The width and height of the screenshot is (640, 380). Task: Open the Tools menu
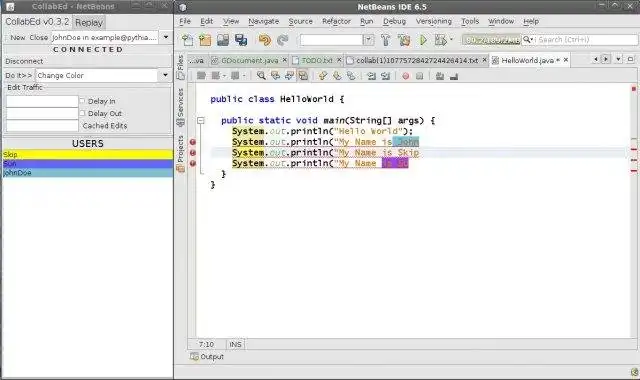tap(470, 21)
